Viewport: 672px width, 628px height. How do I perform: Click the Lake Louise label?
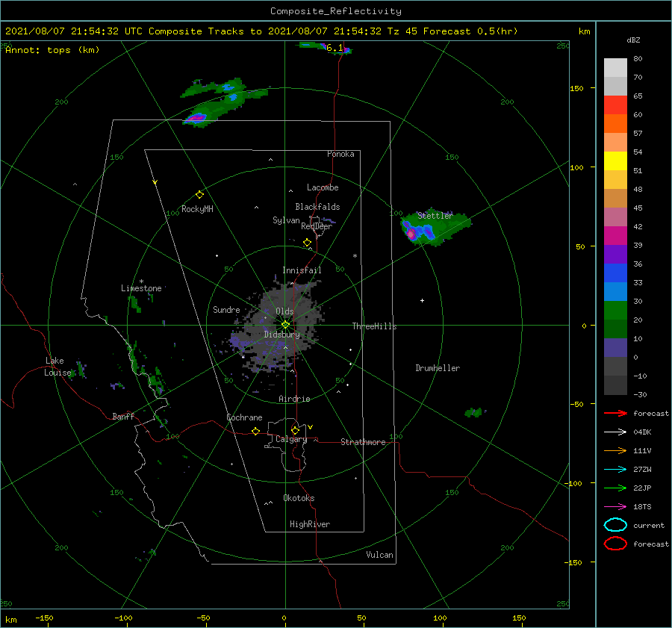(57, 367)
